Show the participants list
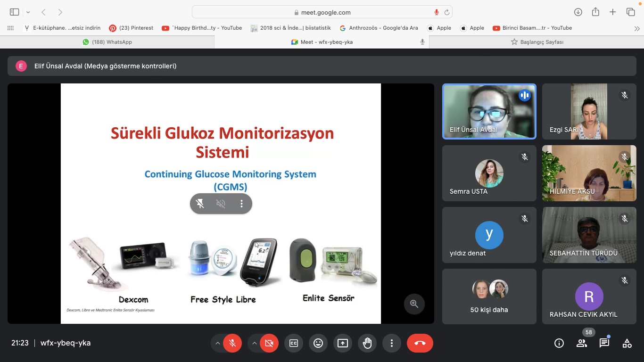Screen dimensions: 644x362 [x=582, y=343]
